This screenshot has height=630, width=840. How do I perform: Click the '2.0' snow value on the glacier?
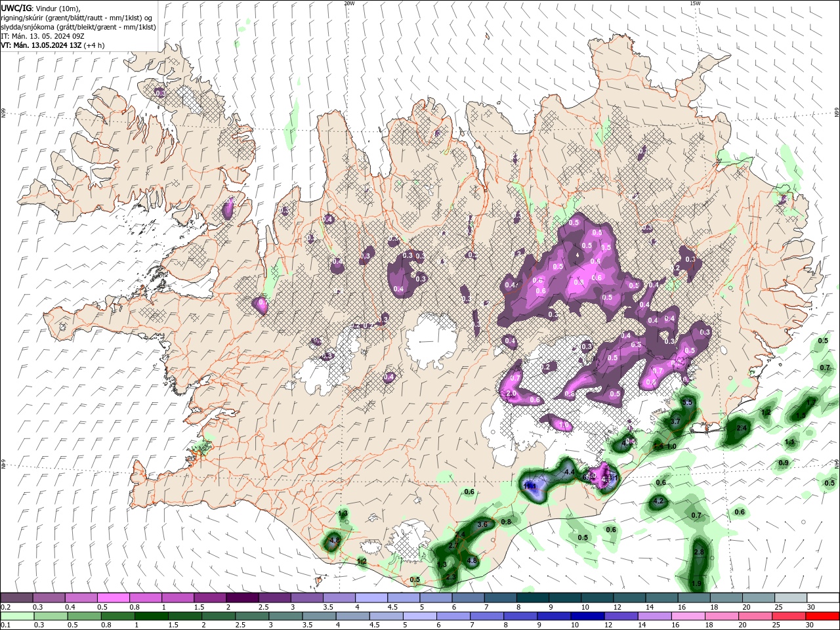(512, 394)
